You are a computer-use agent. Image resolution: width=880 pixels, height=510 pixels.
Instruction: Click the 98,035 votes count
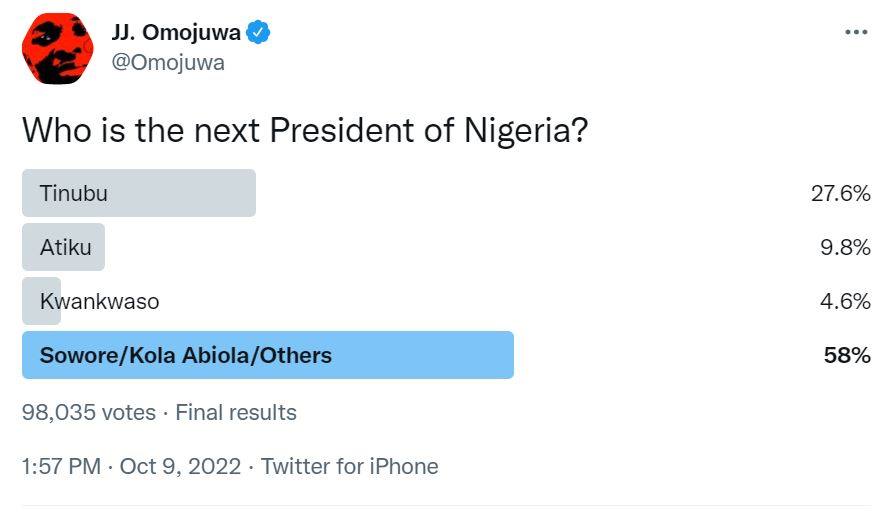click(x=89, y=413)
